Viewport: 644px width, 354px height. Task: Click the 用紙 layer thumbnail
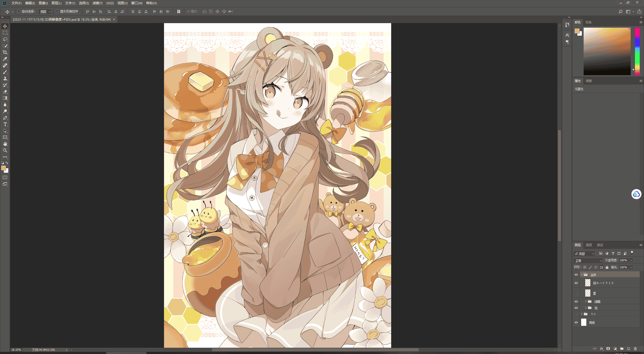[584, 322]
